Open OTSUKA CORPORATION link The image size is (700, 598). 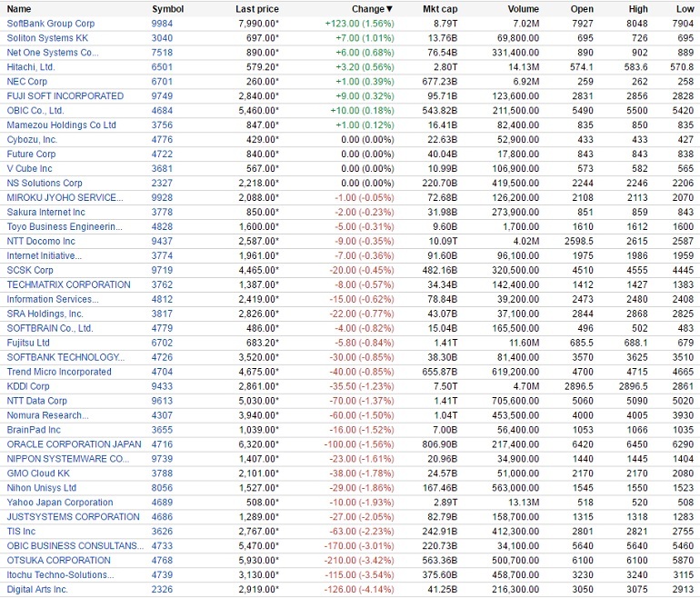coord(58,560)
